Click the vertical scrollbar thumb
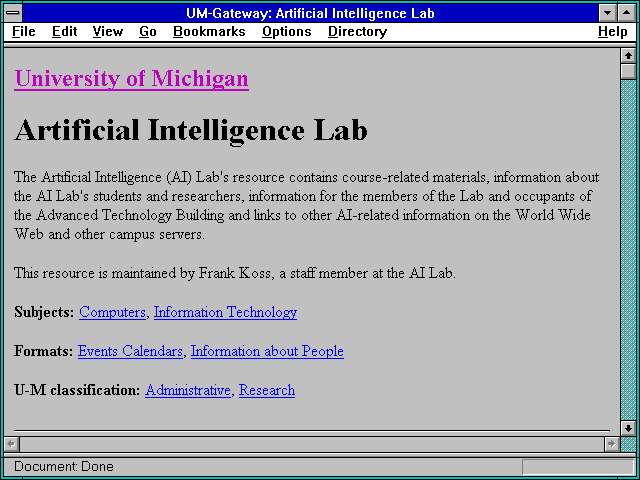This screenshot has width=640, height=480. tap(628, 71)
